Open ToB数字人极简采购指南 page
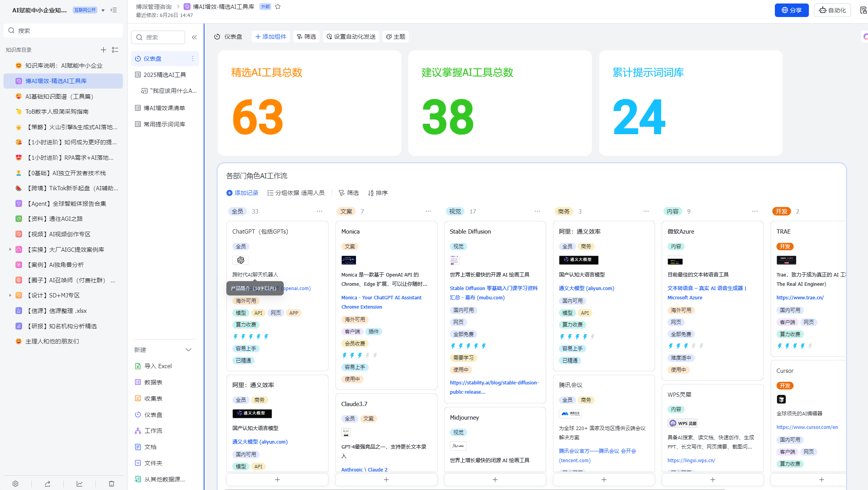The image size is (868, 490). (63, 112)
